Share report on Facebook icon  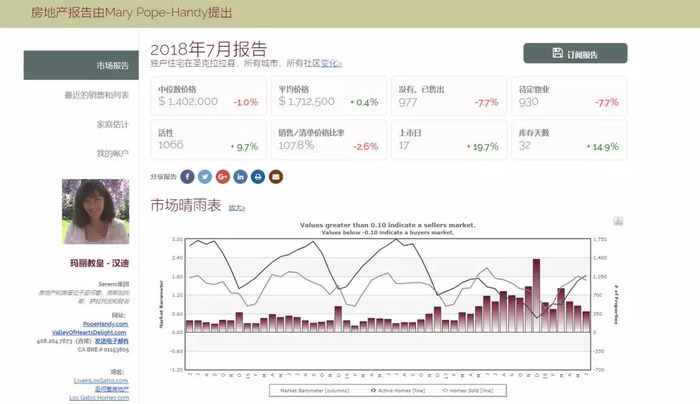point(188,177)
